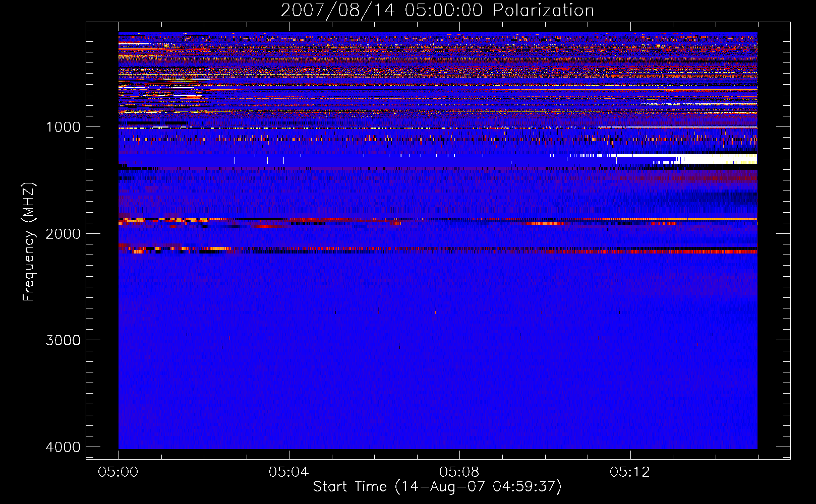
Task: Click the red interference stripe near 2150 MHz
Action: [438, 250]
